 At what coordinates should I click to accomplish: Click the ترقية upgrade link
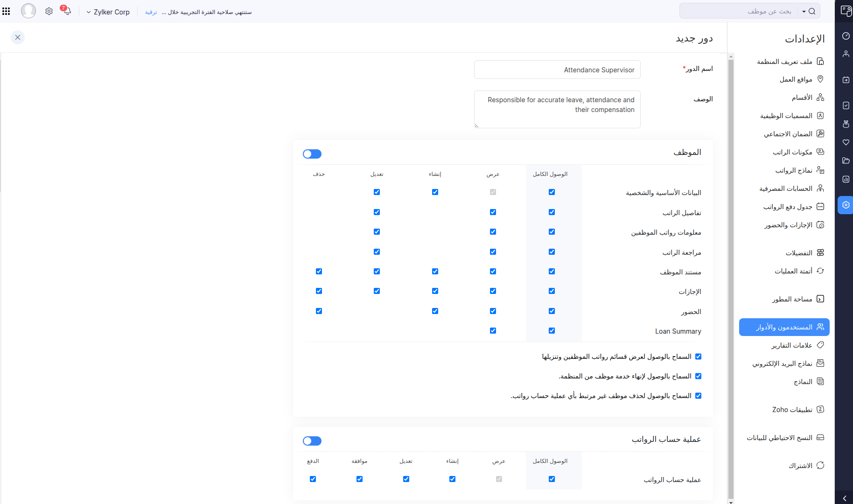tap(151, 12)
